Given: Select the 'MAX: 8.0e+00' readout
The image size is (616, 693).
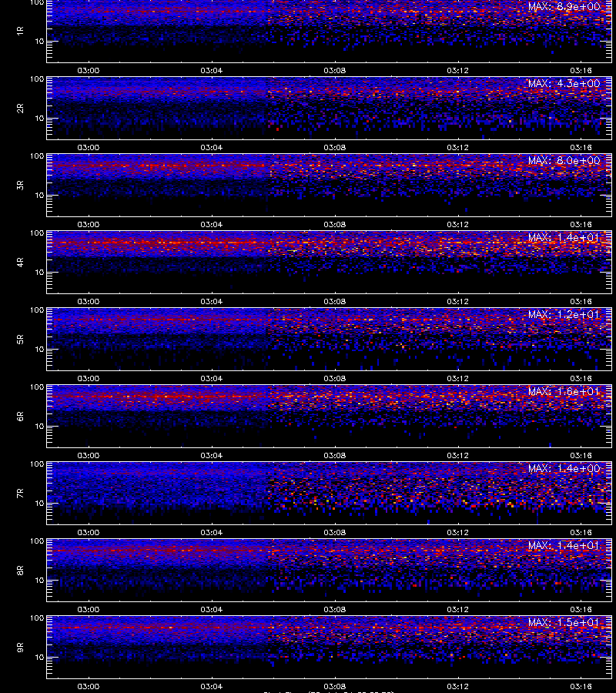Looking at the screenshot, I should click(564, 160).
